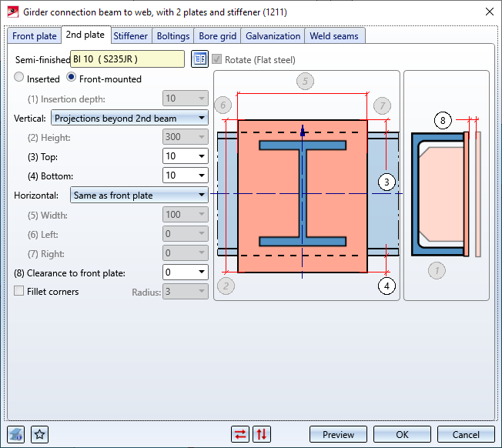The width and height of the screenshot is (502, 448).
Task: Switch to the Stiffener tab
Action: point(130,36)
